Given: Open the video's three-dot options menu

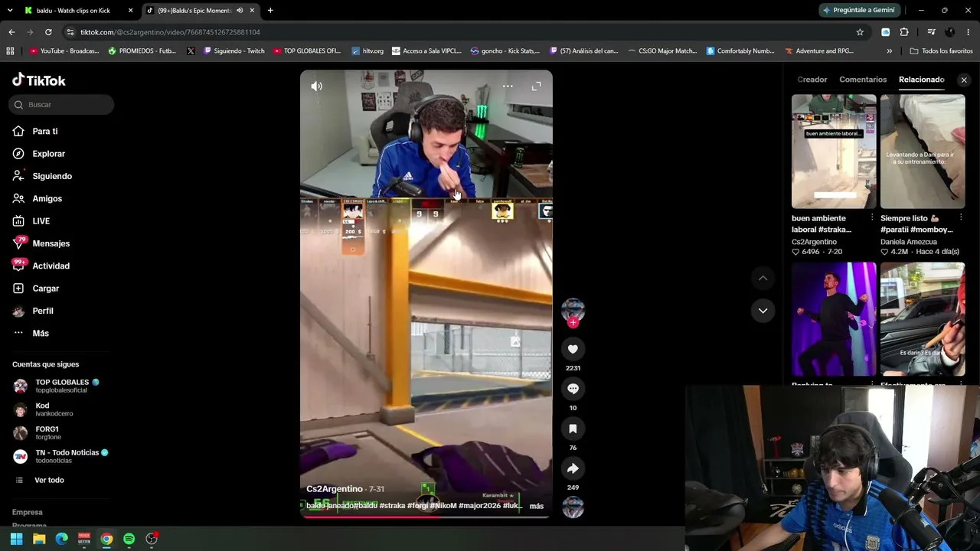Looking at the screenshot, I should tap(508, 86).
